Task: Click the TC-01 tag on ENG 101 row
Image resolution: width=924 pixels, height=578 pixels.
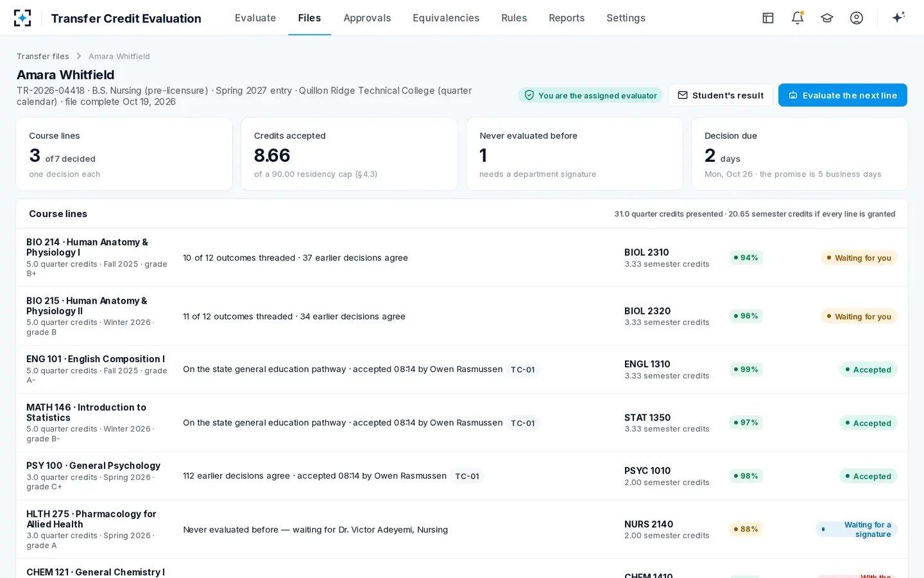Action: [x=522, y=370]
